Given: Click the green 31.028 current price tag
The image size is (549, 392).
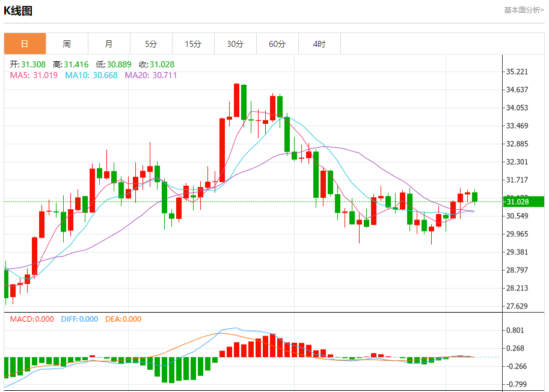Looking at the screenshot, I should pyautogui.click(x=524, y=201).
